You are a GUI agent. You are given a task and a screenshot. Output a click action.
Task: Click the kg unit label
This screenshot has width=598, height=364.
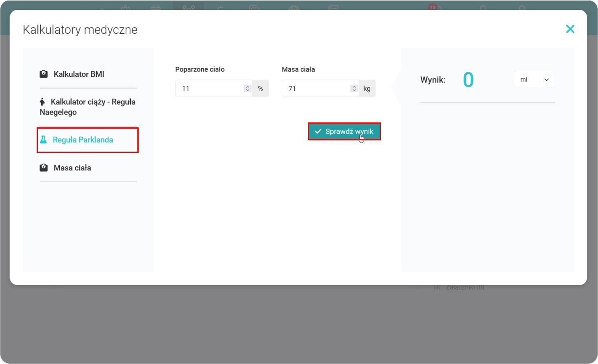coord(367,88)
